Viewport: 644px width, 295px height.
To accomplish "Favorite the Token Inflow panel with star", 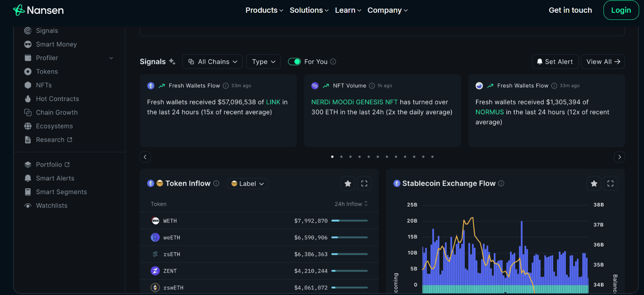I will [x=347, y=183].
